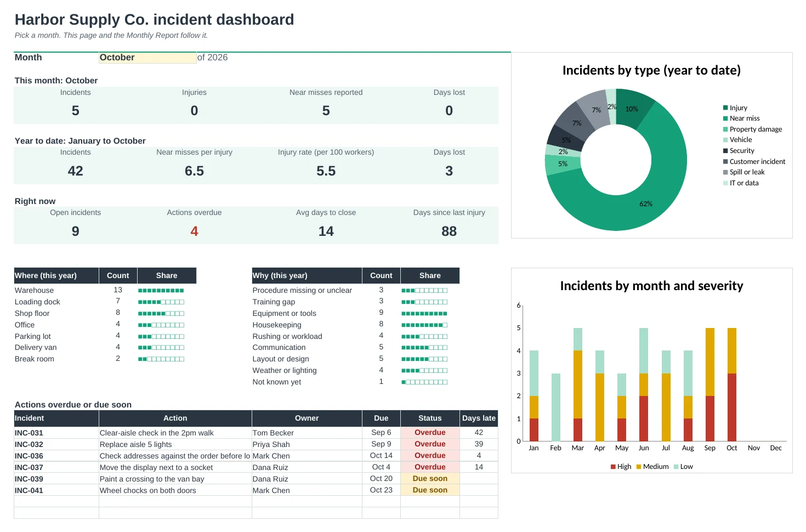Image resolution: width=806 pixels, height=532 pixels.
Task: Select the October month input cell
Action: coord(147,58)
